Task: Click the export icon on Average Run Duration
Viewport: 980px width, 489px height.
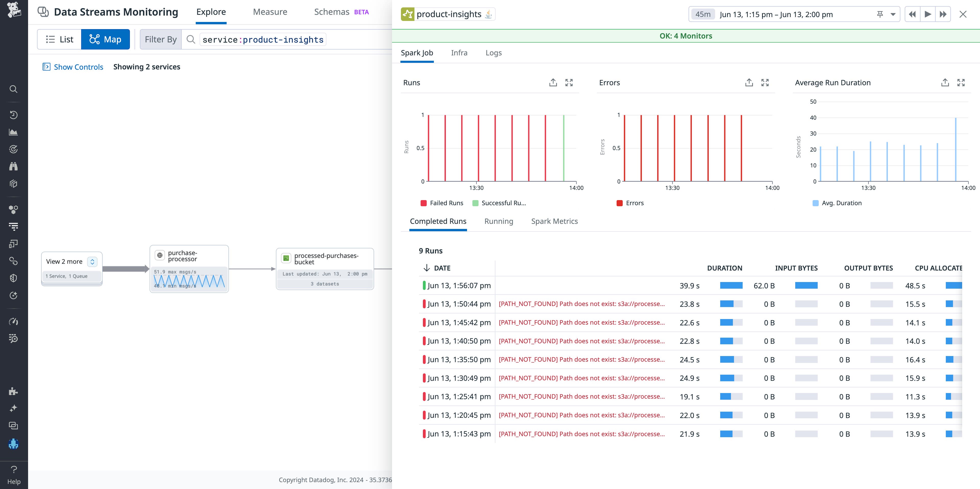Action: 945,82
